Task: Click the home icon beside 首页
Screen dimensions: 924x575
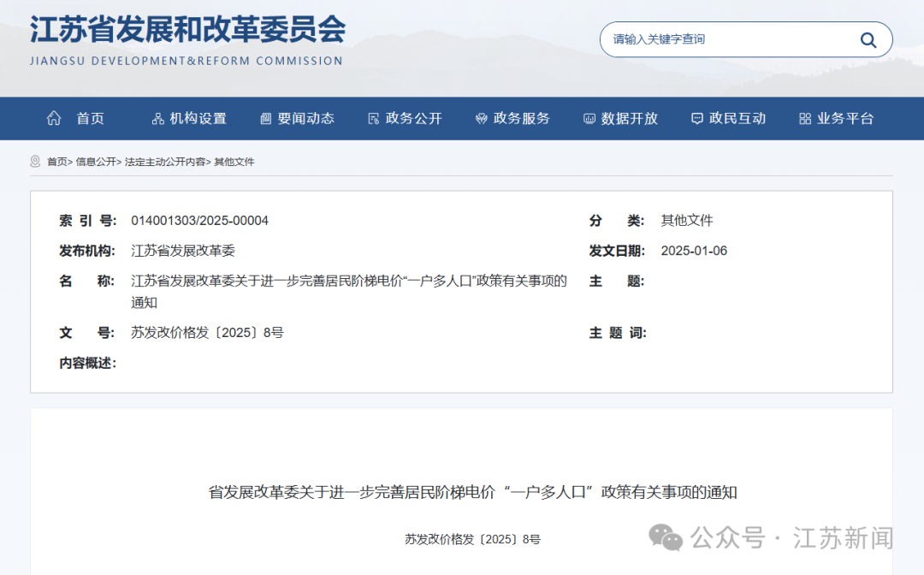Action: point(54,118)
